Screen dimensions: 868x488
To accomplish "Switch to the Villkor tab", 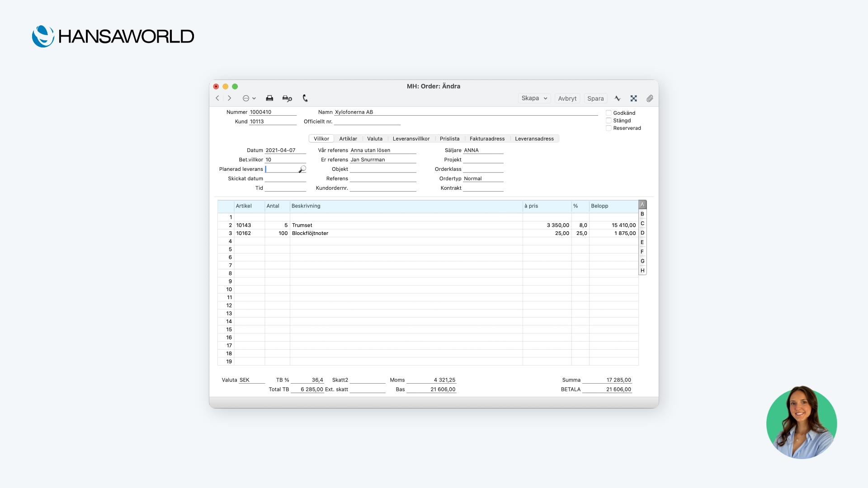I will [321, 139].
